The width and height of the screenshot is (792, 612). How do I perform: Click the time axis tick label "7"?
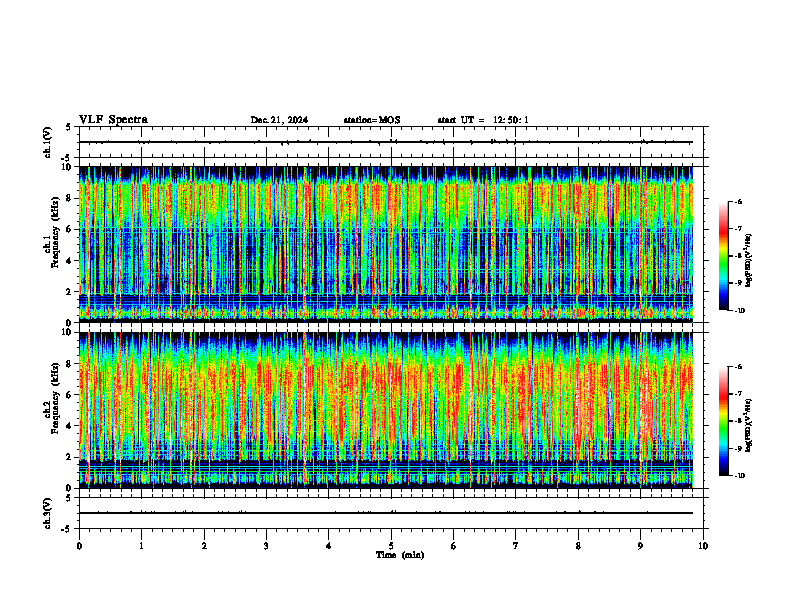516,546
